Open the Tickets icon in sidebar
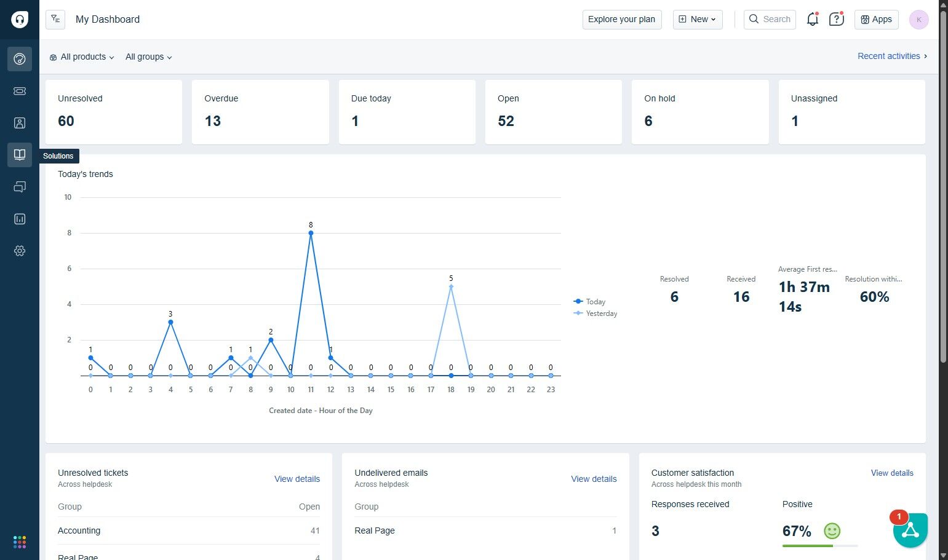Image resolution: width=948 pixels, height=560 pixels. coord(20,91)
